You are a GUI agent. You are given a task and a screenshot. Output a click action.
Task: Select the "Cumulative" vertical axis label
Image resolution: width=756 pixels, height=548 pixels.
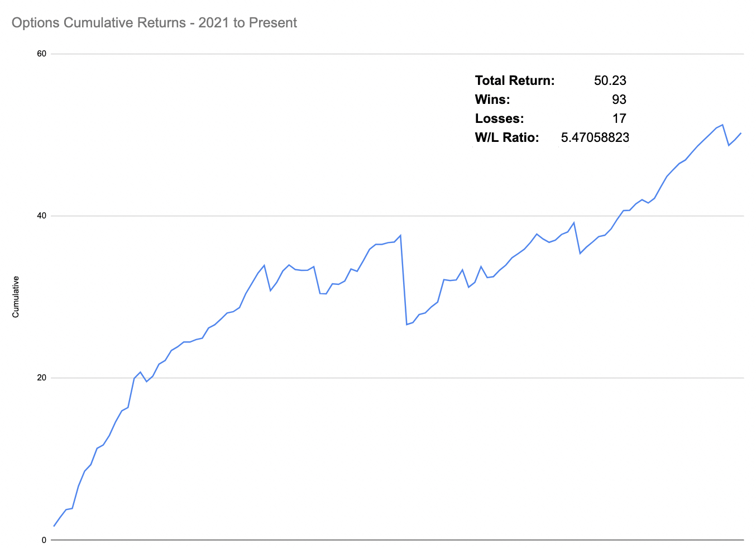16,297
